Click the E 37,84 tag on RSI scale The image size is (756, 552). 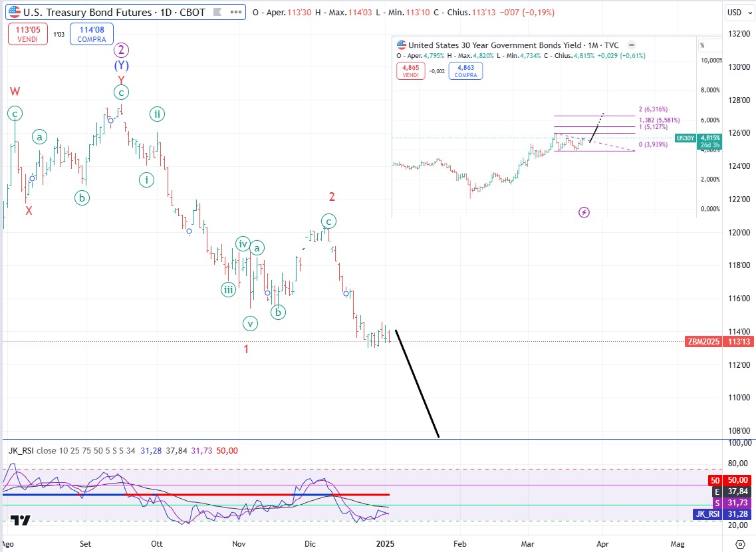(x=731, y=491)
